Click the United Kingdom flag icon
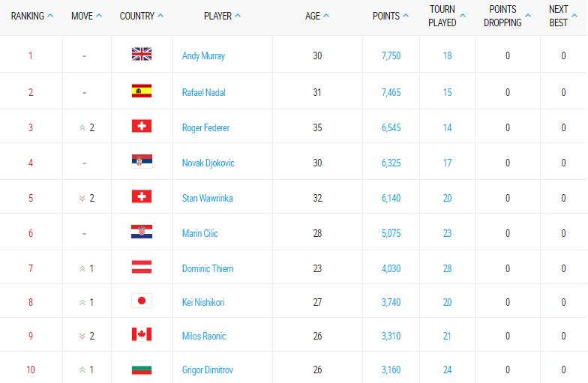 click(142, 54)
